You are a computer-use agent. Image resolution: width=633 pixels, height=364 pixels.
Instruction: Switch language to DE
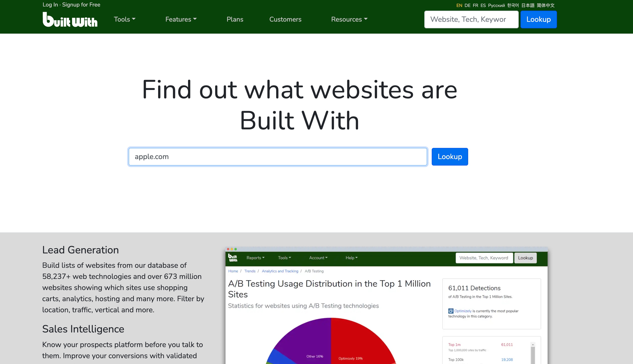point(467,6)
